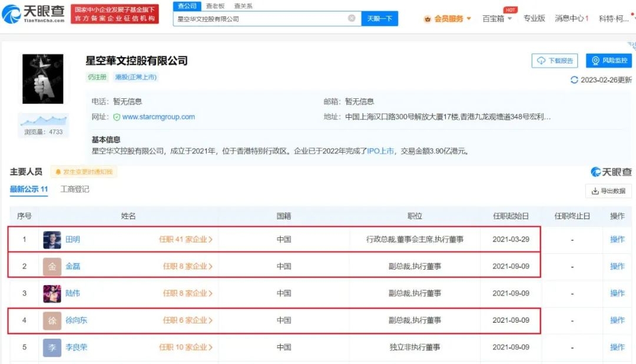Viewport: 636px width, 364px height.
Task: Select the 查关系 search tab
Action: 243,6
